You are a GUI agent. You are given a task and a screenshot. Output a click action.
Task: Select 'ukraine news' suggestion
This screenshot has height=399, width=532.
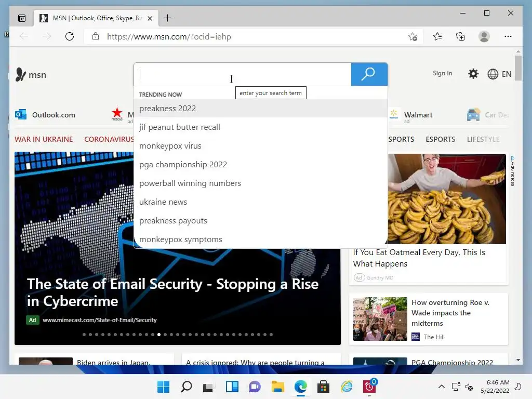261,202
